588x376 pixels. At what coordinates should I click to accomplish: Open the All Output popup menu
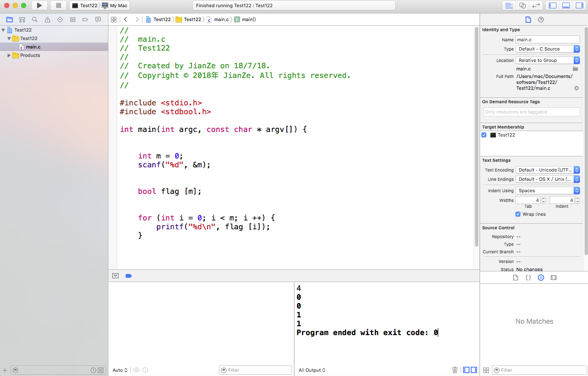312,370
